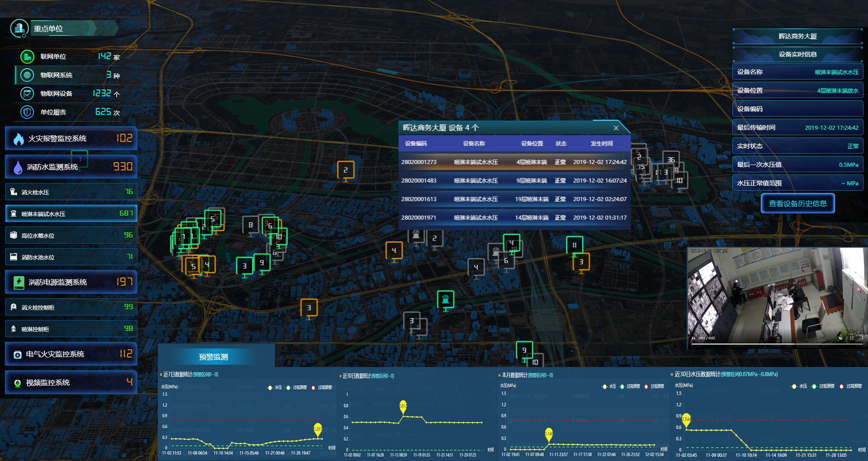Screen dimensions: 868x461
Task: Click the 联网单位 green building icon
Action: coord(27,56)
